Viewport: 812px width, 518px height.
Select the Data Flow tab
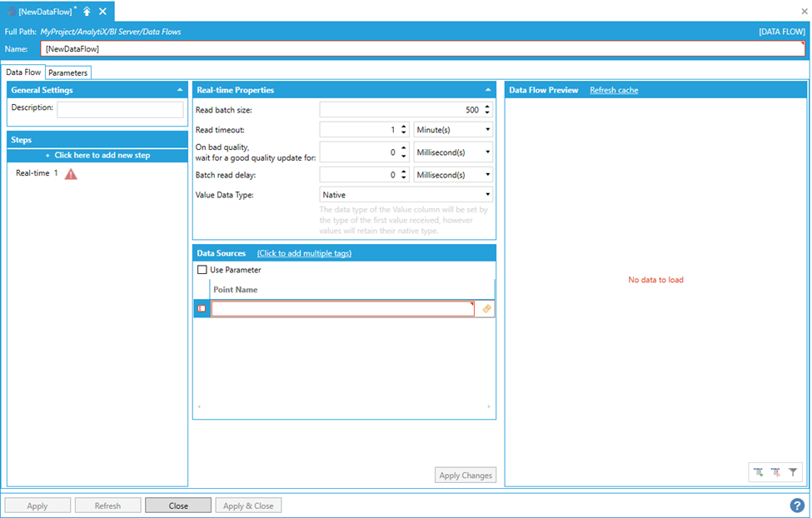pyautogui.click(x=23, y=73)
